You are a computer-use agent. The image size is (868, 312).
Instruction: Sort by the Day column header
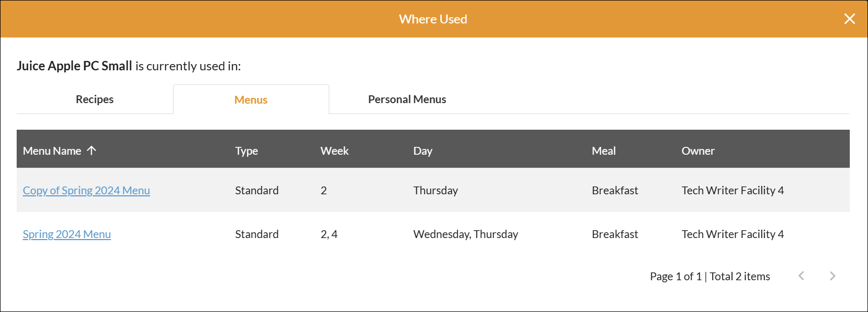point(423,151)
